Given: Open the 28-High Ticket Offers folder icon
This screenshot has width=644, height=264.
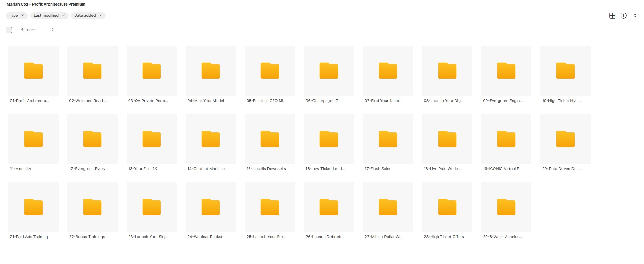Looking at the screenshot, I should [x=447, y=207].
